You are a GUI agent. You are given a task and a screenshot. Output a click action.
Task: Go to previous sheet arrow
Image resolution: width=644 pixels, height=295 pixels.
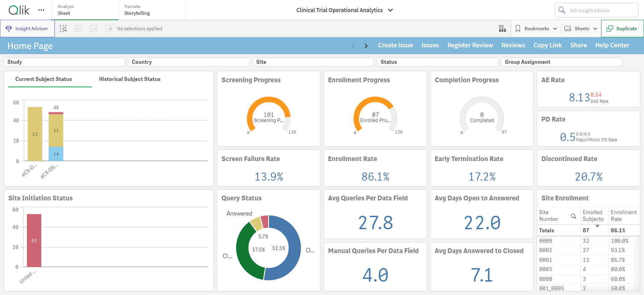[353, 46]
